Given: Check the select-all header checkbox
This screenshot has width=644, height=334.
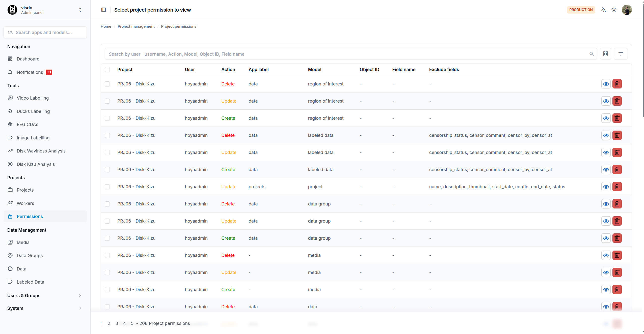Looking at the screenshot, I should click(107, 70).
